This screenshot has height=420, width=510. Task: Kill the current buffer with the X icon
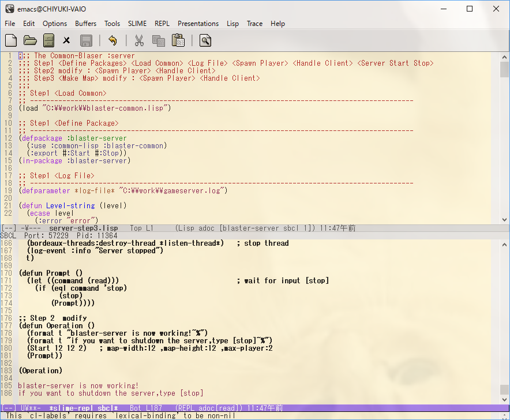tap(66, 40)
